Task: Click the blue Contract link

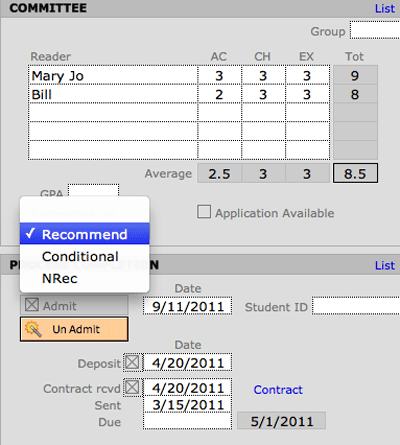Action: pos(278,389)
